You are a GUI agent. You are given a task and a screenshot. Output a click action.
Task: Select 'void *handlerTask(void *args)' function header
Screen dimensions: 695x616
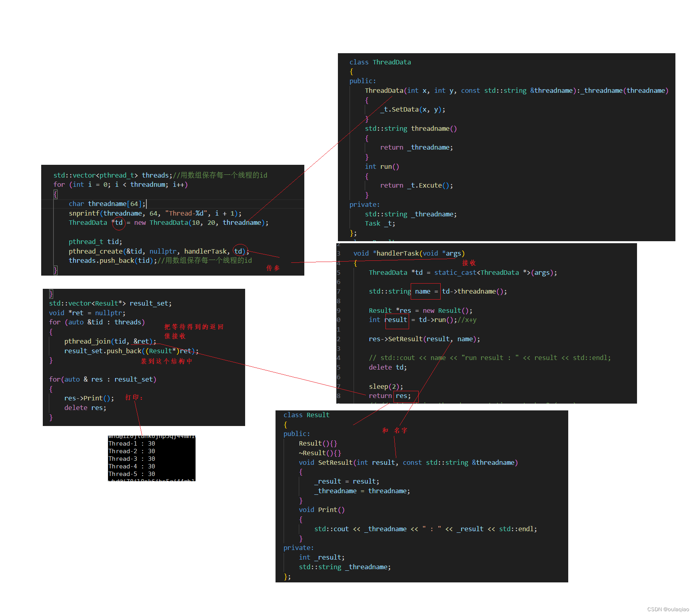coord(409,253)
